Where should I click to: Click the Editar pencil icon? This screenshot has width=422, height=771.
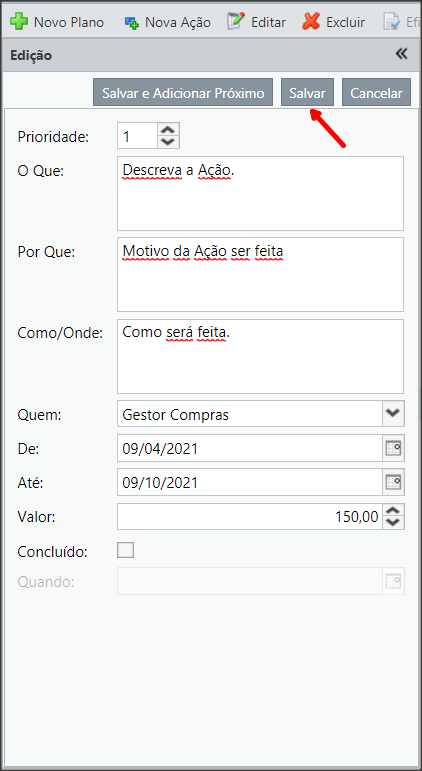(x=236, y=22)
